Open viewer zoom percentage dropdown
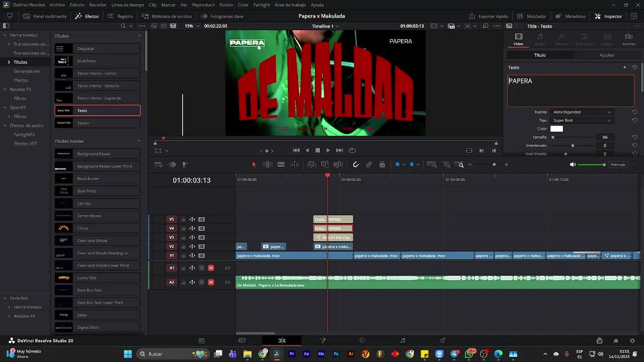 pos(192,26)
